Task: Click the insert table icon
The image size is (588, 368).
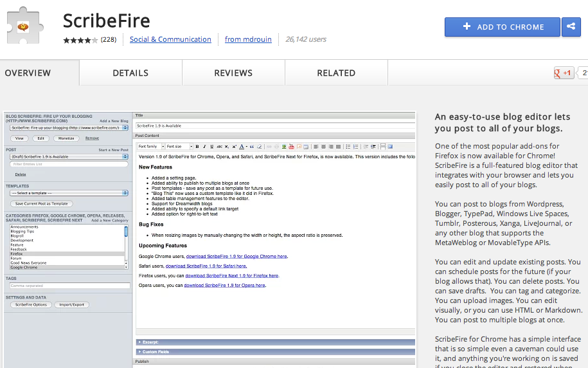Action: [x=306, y=147]
